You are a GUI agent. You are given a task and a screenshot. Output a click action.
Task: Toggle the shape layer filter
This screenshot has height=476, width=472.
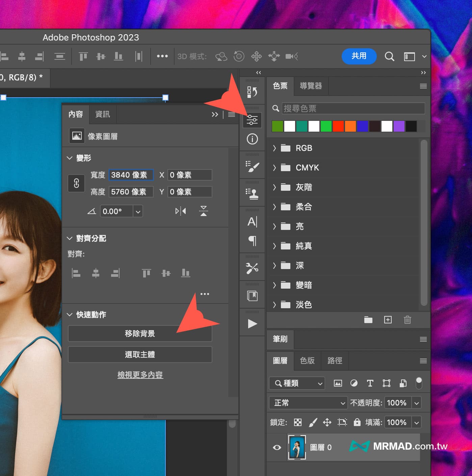pos(387,383)
